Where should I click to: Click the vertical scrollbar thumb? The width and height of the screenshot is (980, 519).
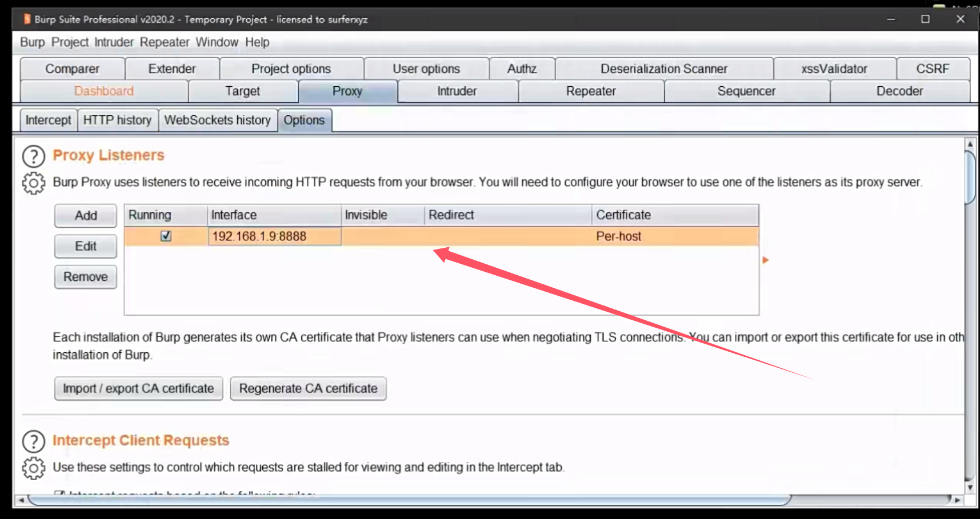[x=970, y=177]
